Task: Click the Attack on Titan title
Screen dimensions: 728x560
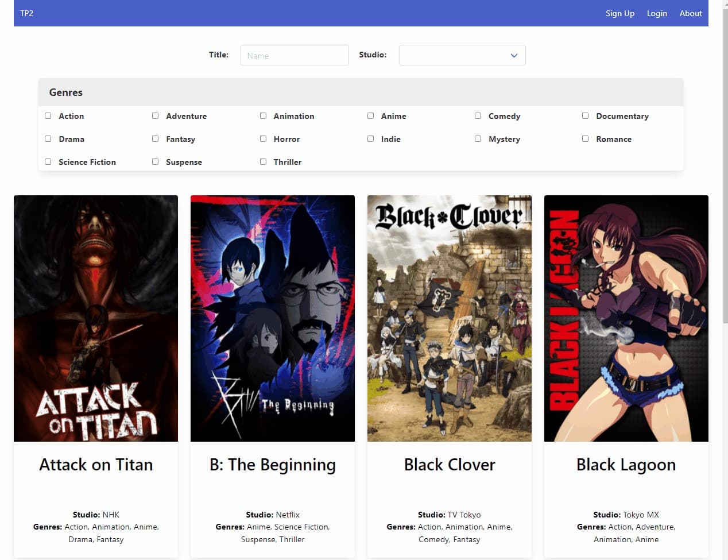Action: click(96, 464)
